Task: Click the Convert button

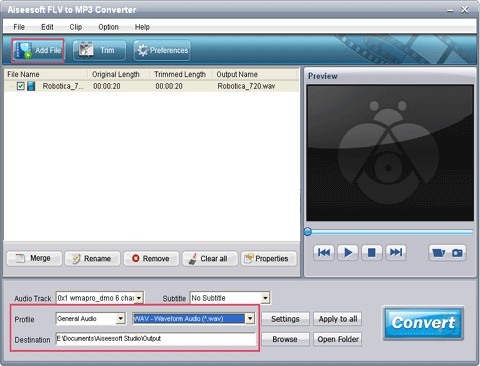Action: 423,323
